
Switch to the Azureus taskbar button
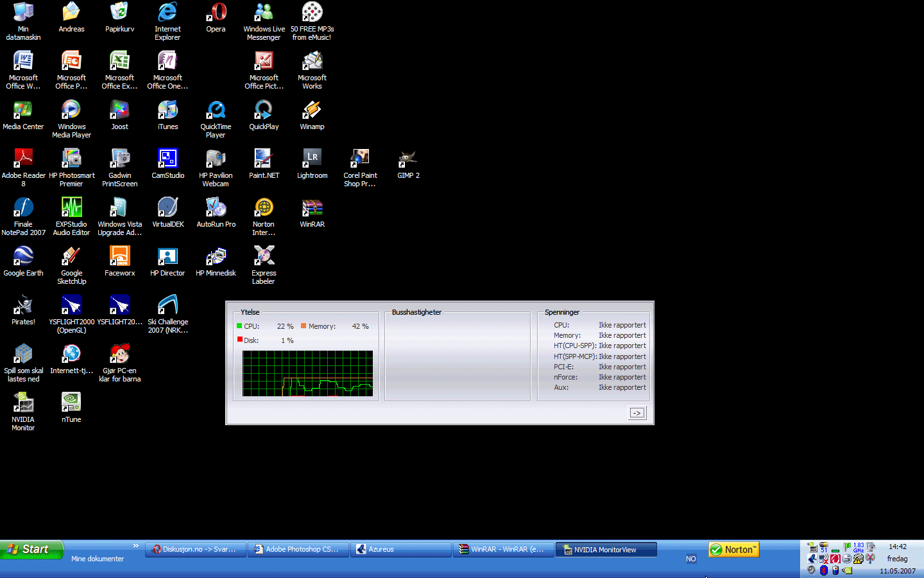[x=401, y=549]
